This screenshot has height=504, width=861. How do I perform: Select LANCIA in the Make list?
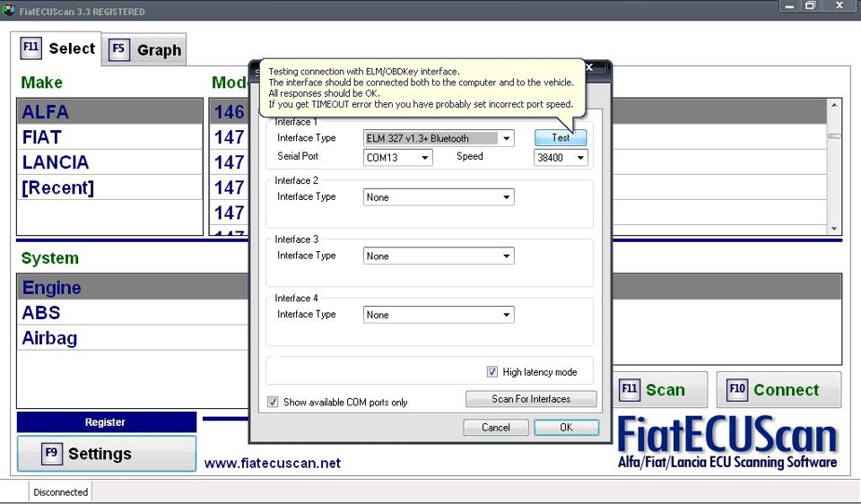click(x=109, y=162)
